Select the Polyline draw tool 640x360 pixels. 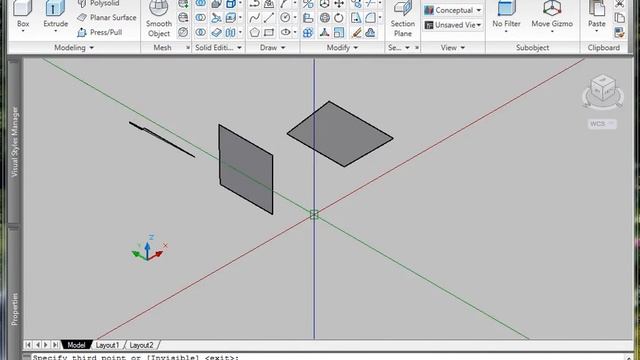point(254,4)
